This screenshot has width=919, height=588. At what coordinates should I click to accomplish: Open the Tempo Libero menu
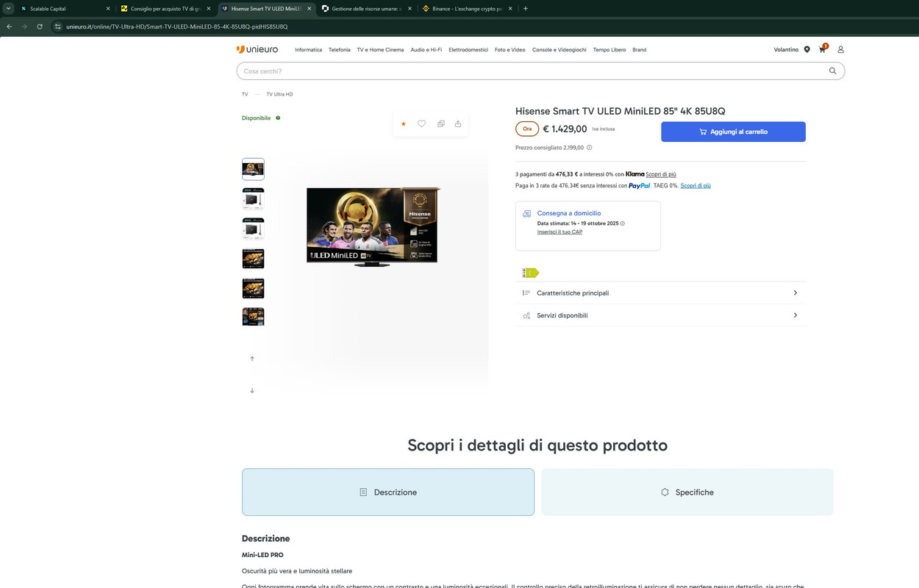(x=609, y=50)
